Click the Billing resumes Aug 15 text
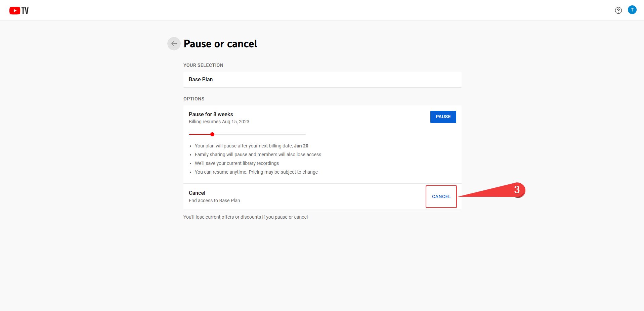Viewport: 644px width, 311px height. (x=219, y=122)
